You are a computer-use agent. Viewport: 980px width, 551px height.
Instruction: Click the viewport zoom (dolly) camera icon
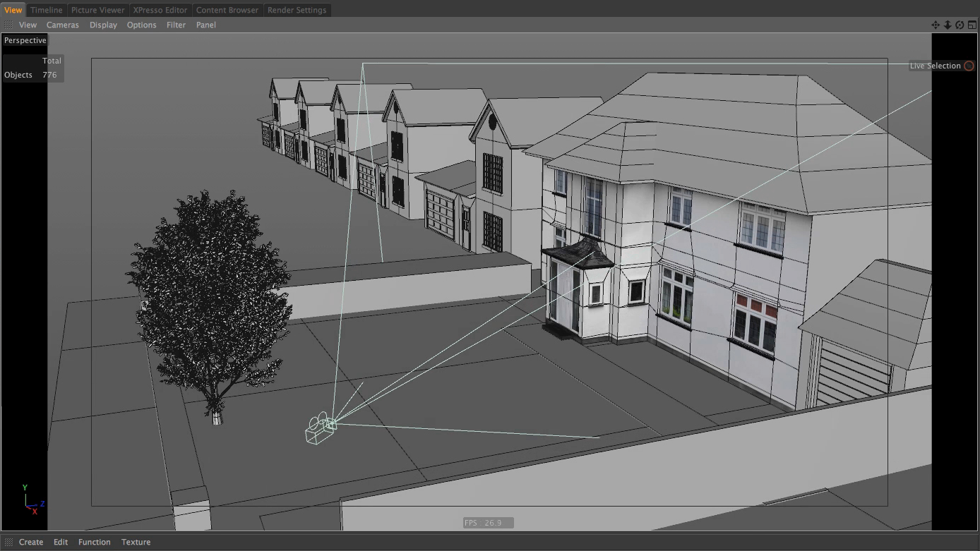[x=948, y=25]
